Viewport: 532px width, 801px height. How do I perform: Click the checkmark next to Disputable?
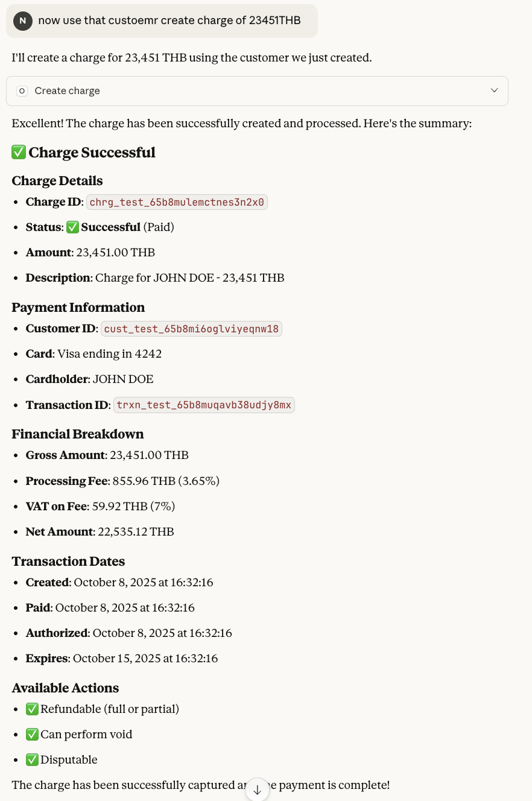click(33, 760)
